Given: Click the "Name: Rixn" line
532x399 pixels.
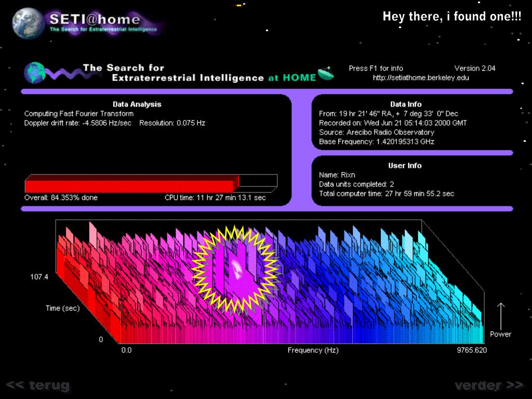Looking at the screenshot, I should coord(337,175).
